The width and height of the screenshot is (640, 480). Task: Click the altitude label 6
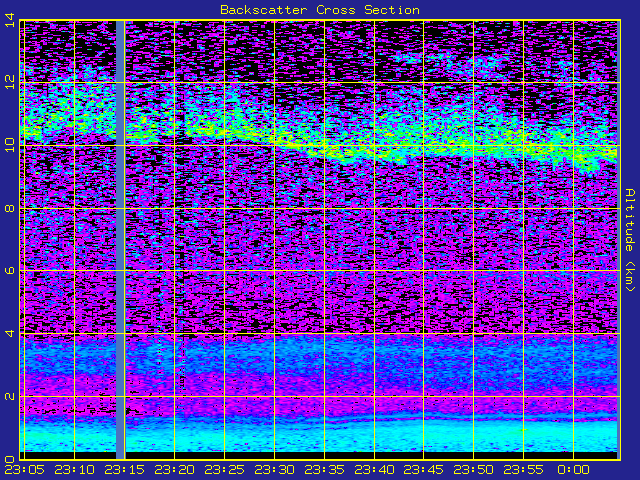[x=10, y=271]
